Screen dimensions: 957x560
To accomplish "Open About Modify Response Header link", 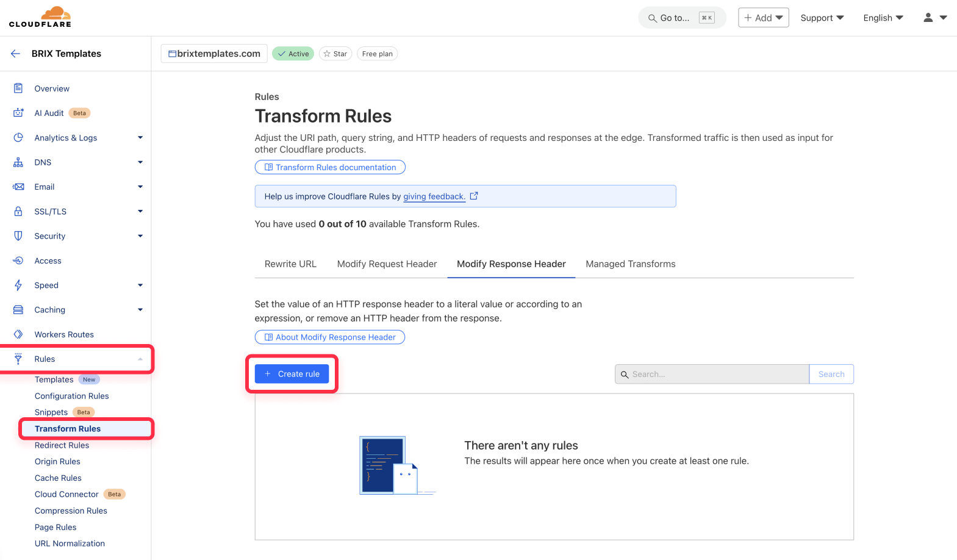I will tap(330, 337).
